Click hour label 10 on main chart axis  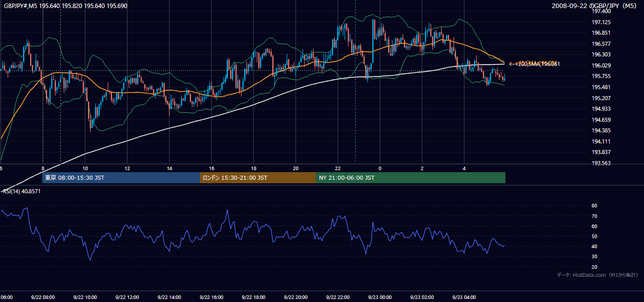85,168
